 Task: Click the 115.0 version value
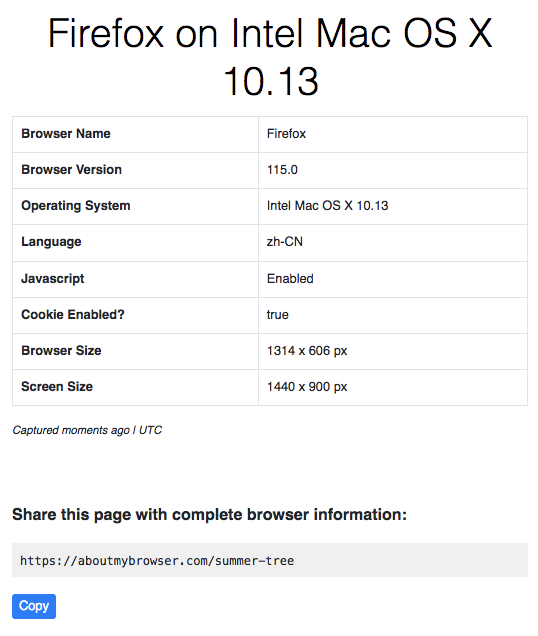click(x=282, y=170)
